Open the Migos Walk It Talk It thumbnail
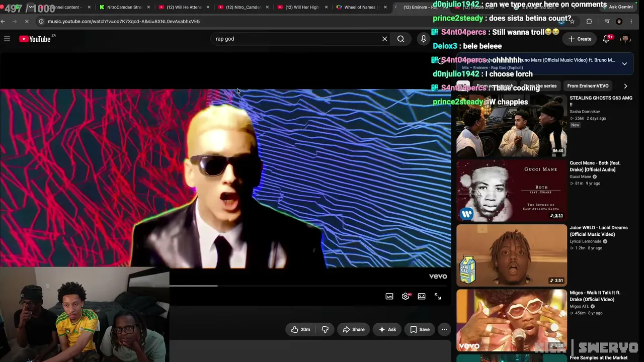This screenshot has height=362, width=644. click(x=512, y=320)
